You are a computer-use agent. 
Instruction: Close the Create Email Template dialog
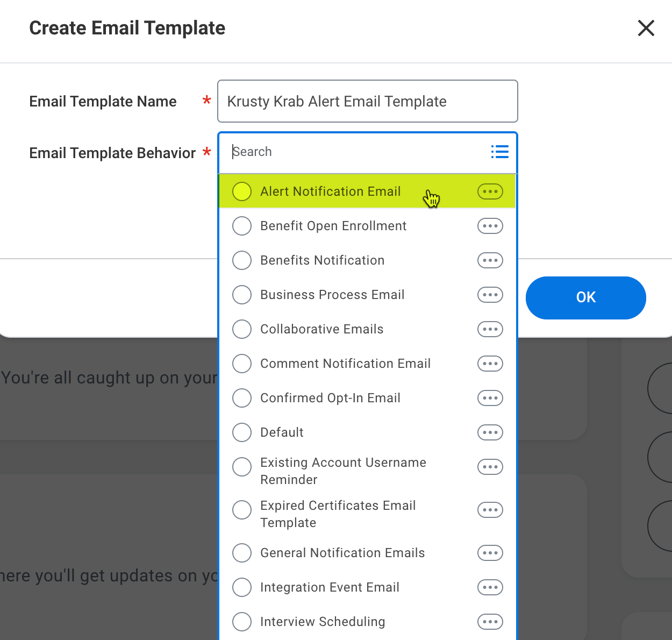(x=646, y=28)
